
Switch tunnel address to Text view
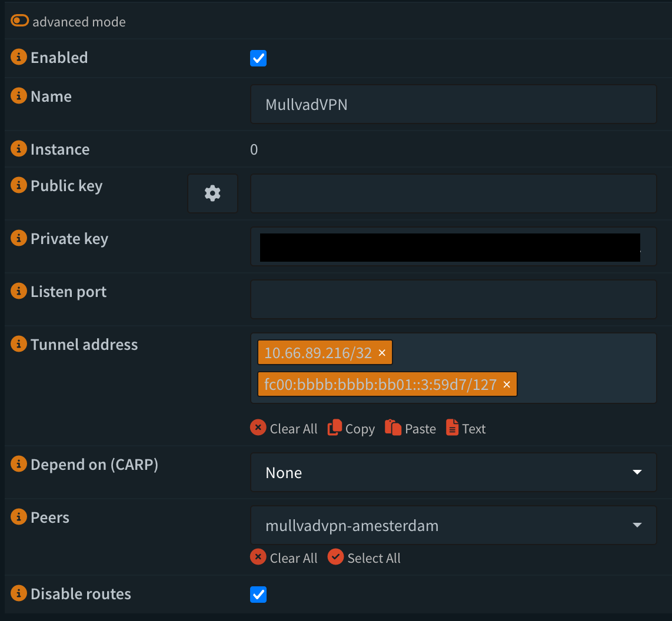click(466, 428)
